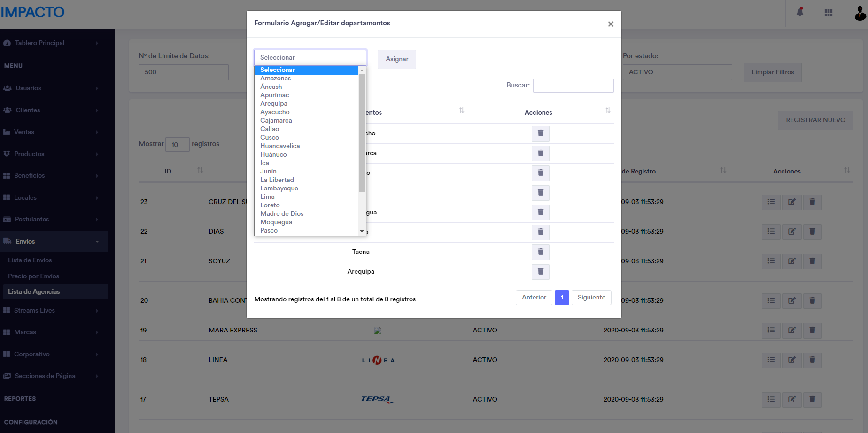Screen dimensions: 868x433
Task: Open the user profile avatar
Action: 860,13
